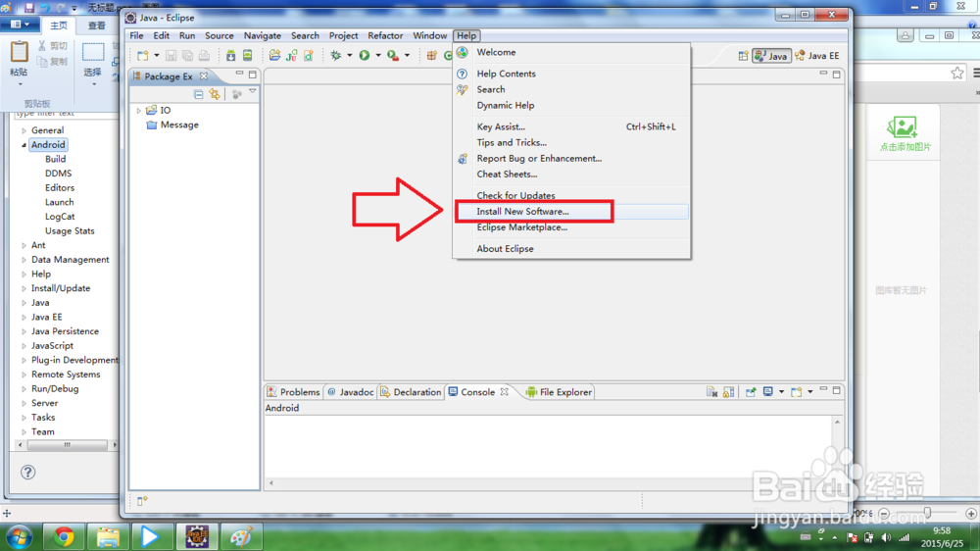Click the Run External Tools icon
Viewport: 980px width, 551px height.
tap(393, 56)
